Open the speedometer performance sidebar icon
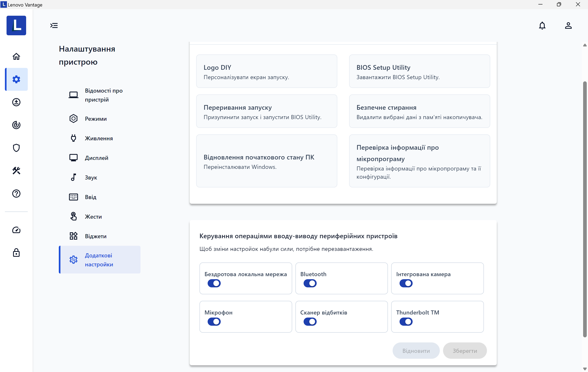 pyautogui.click(x=16, y=230)
